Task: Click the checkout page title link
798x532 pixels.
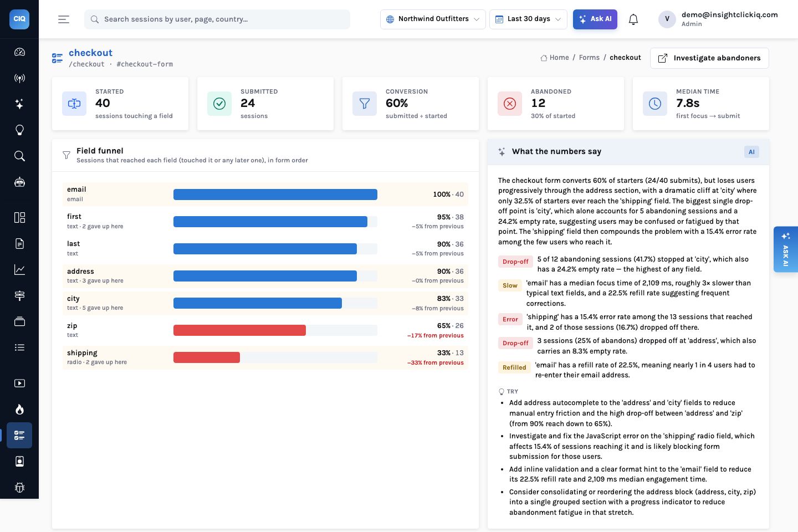Action: point(90,53)
